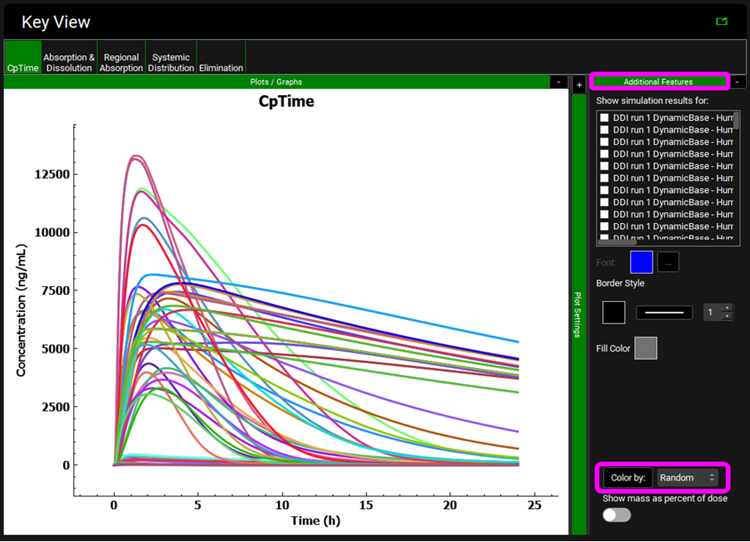Viewport: 750px width, 542px height.
Task: Toggle Show mass as percent of dose
Action: click(x=617, y=514)
